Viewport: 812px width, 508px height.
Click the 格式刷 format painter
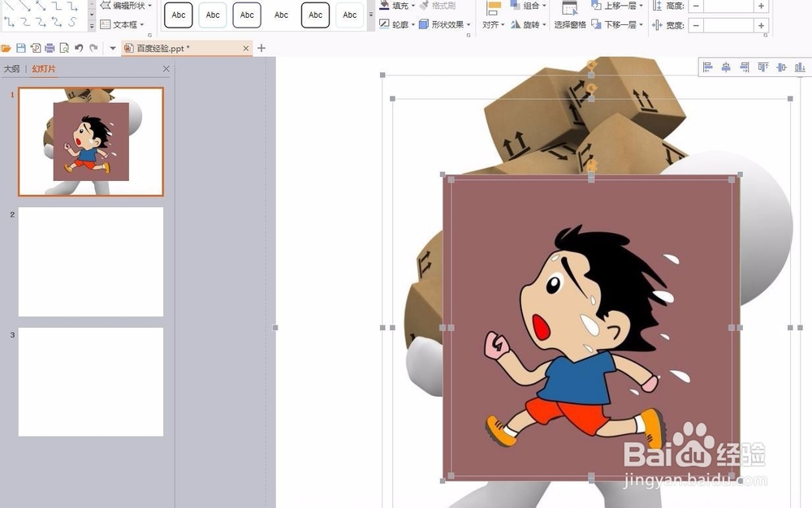[x=438, y=6]
